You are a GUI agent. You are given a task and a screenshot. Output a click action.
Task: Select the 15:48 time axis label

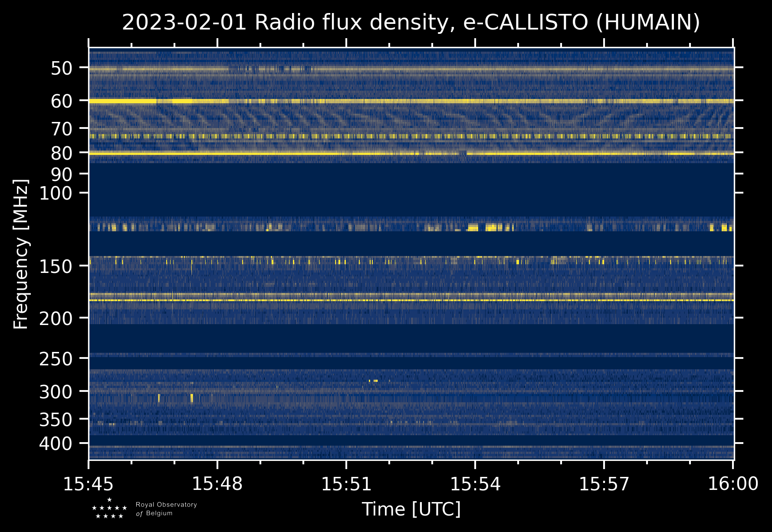217,484
